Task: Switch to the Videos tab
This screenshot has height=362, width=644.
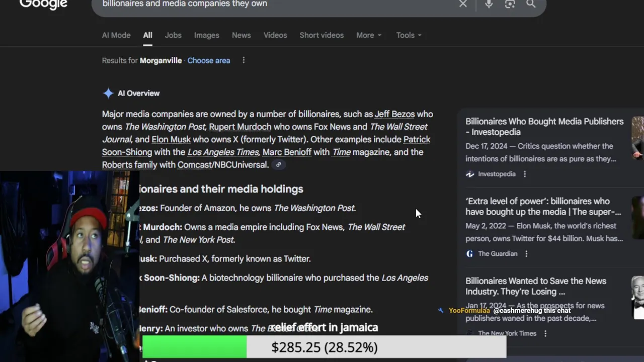Action: coord(275,35)
